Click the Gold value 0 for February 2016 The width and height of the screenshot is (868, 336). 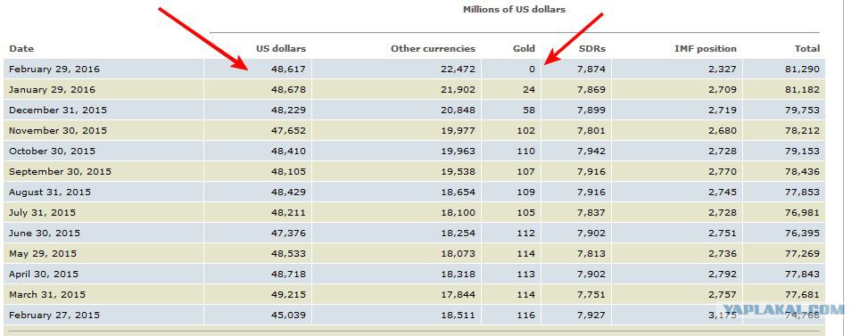pos(532,70)
